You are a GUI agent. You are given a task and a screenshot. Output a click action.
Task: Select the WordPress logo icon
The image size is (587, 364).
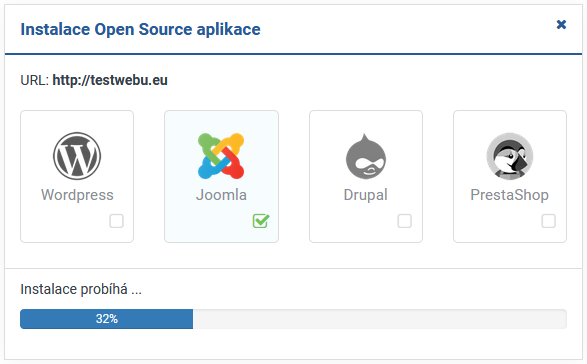coord(77,156)
